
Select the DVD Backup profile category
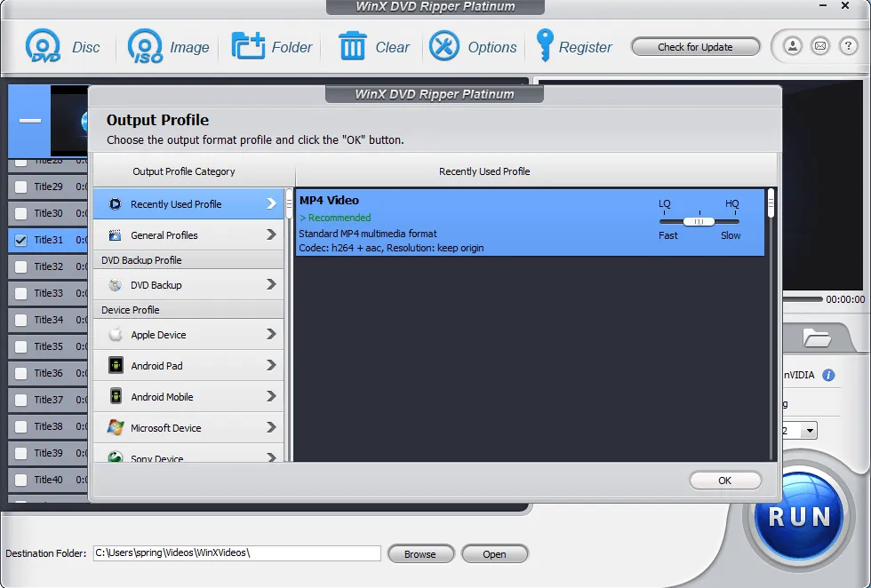188,285
